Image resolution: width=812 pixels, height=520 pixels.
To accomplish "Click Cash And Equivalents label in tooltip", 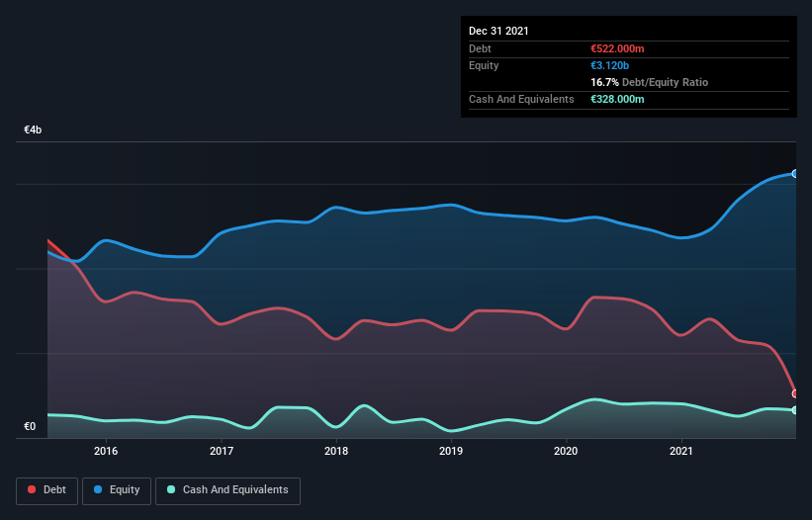I will click(521, 99).
